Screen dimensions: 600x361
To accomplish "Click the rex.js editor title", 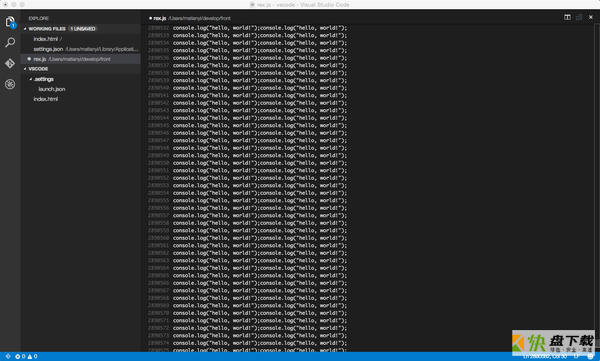I will pos(160,18).
